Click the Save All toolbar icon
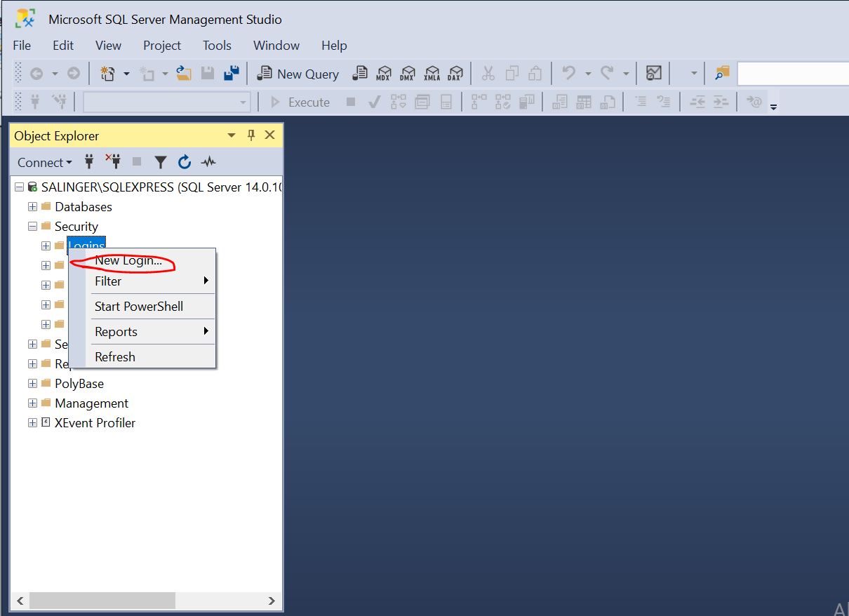The height and width of the screenshot is (616, 849). (231, 74)
